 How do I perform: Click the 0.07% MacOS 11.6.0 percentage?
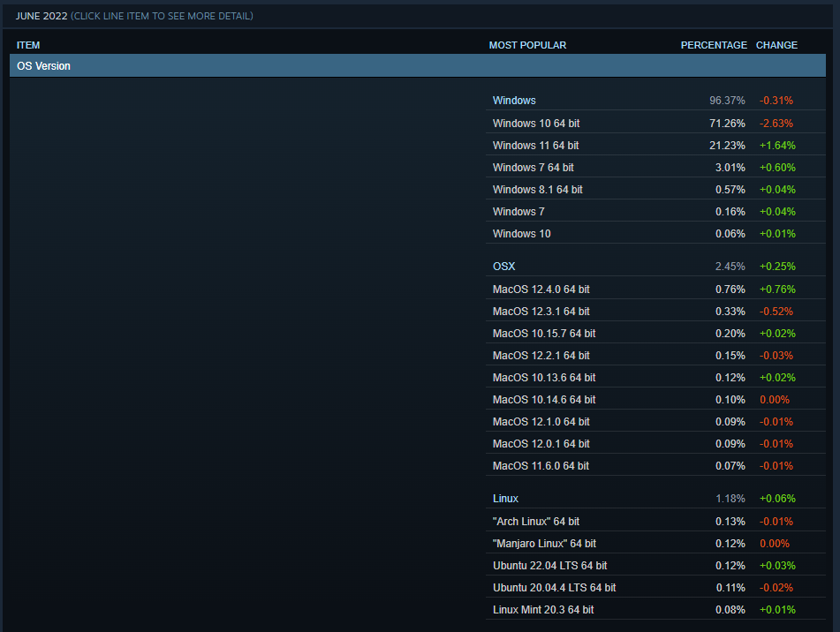click(x=730, y=465)
